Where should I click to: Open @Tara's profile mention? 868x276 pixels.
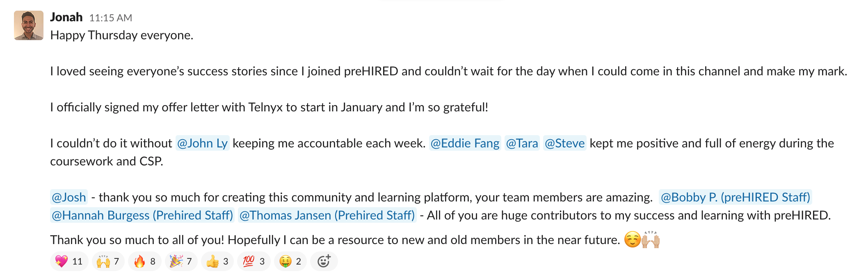[x=522, y=143]
